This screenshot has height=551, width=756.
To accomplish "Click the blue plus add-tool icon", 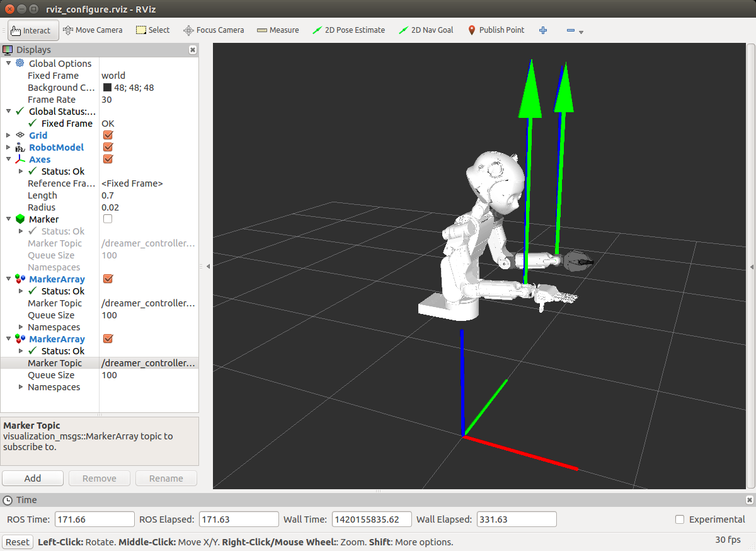I will pyautogui.click(x=543, y=30).
